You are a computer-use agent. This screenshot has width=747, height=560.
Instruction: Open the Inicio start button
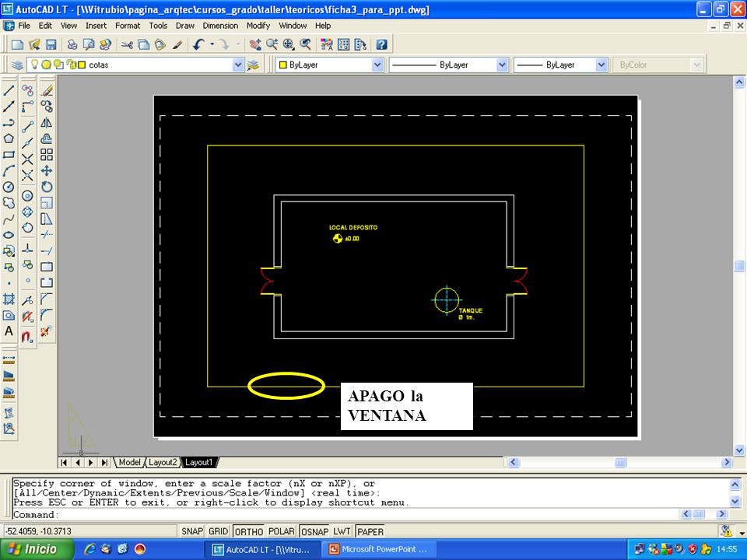(x=37, y=549)
